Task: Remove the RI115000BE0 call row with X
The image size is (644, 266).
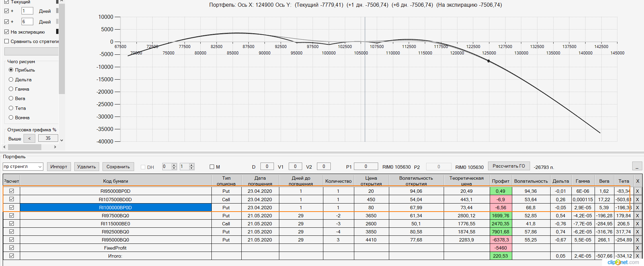Action: click(x=637, y=224)
